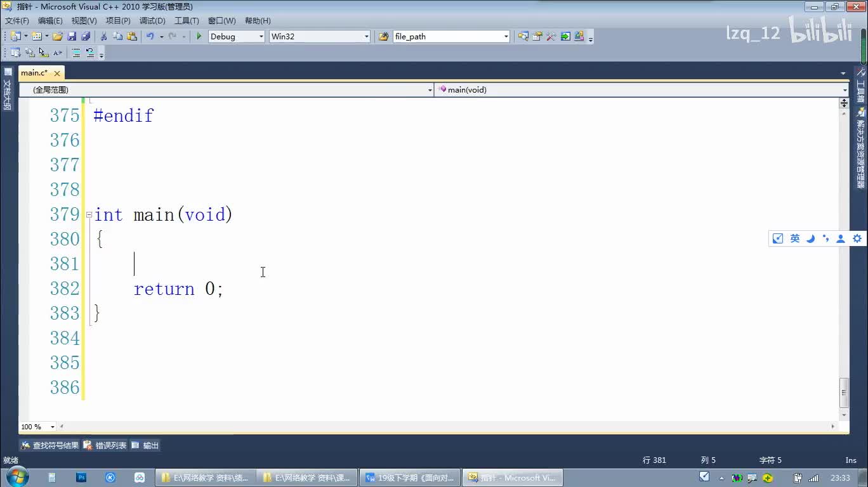Viewport: 868px width, 487px height.
Task: Expand the Win32 platform dropdown
Action: tap(366, 37)
